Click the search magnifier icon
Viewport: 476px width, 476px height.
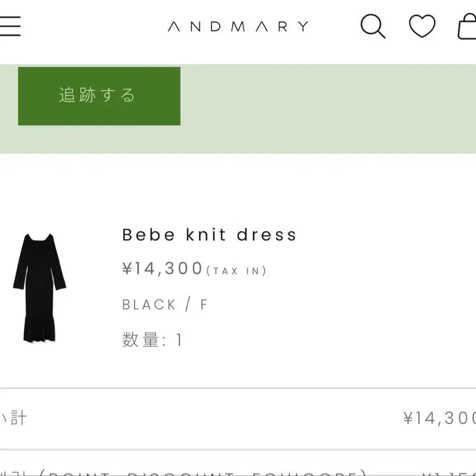[x=373, y=25]
